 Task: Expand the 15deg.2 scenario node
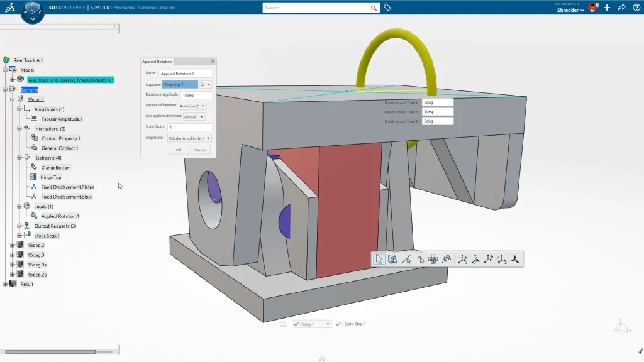(13, 245)
